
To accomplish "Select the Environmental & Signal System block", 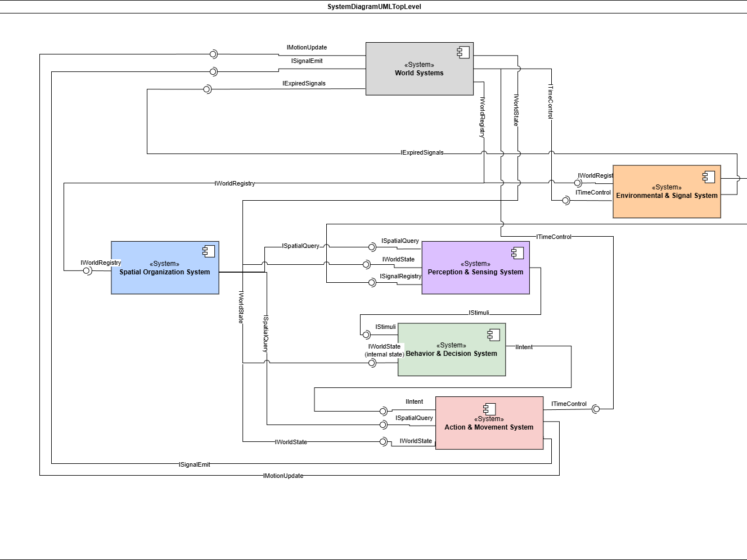I will click(x=667, y=191).
